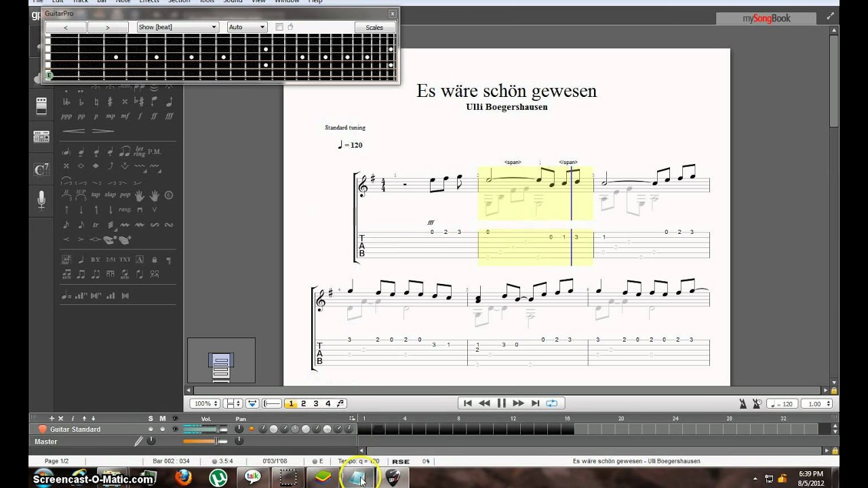Screen dimensions: 868x488
Task: Apply the let ring effect
Action: 140,151
